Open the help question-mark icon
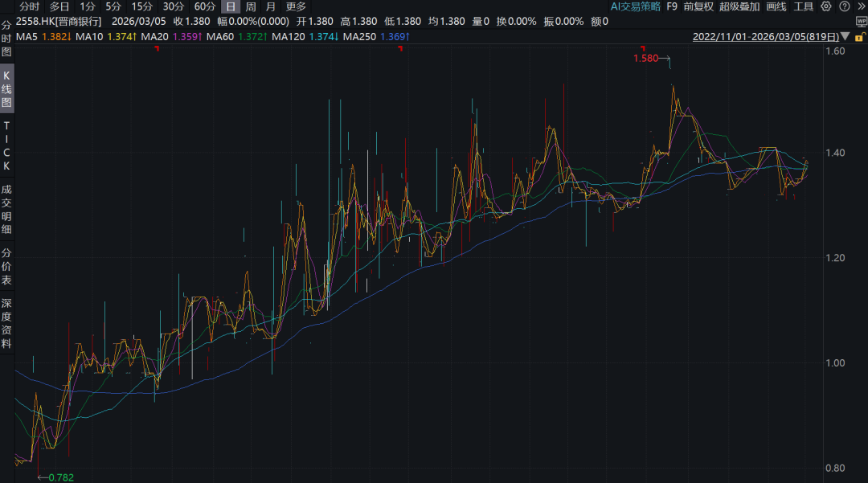Viewport: 868px width, 483px height. [844, 6]
